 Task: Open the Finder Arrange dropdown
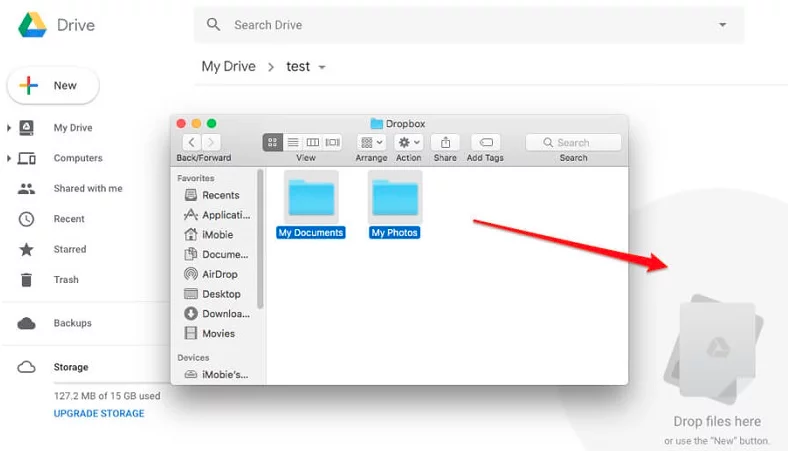(x=371, y=142)
